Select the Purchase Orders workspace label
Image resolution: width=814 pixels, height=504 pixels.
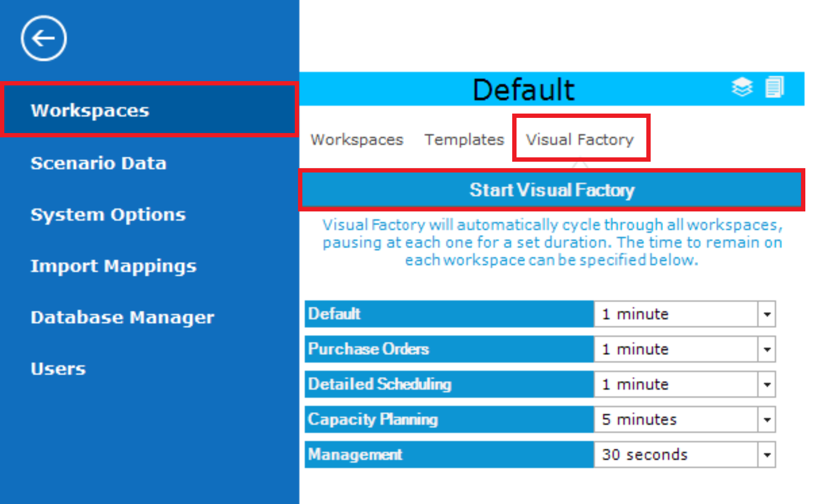449,349
